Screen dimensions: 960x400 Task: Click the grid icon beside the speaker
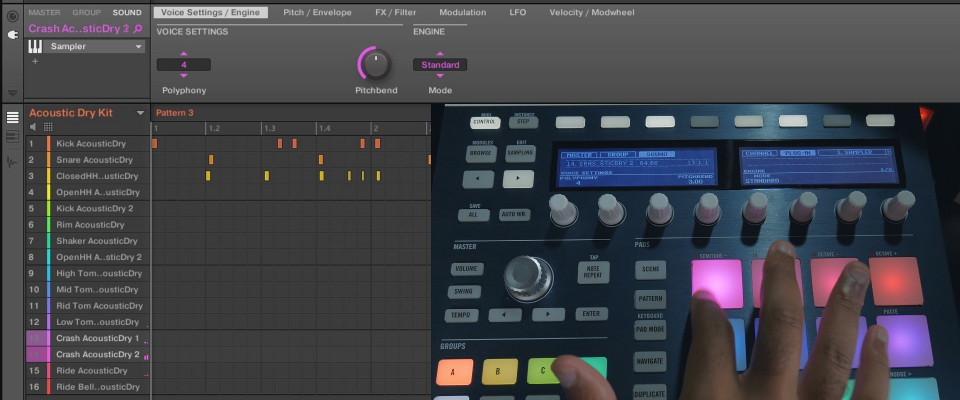[48, 127]
